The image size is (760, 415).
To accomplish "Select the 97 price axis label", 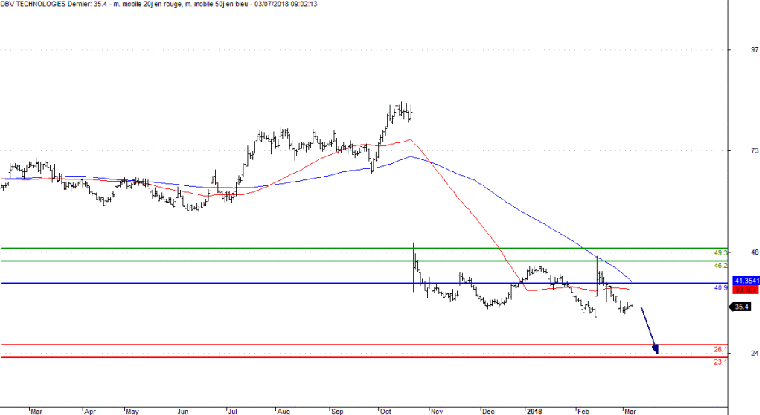I will pyautogui.click(x=754, y=49).
